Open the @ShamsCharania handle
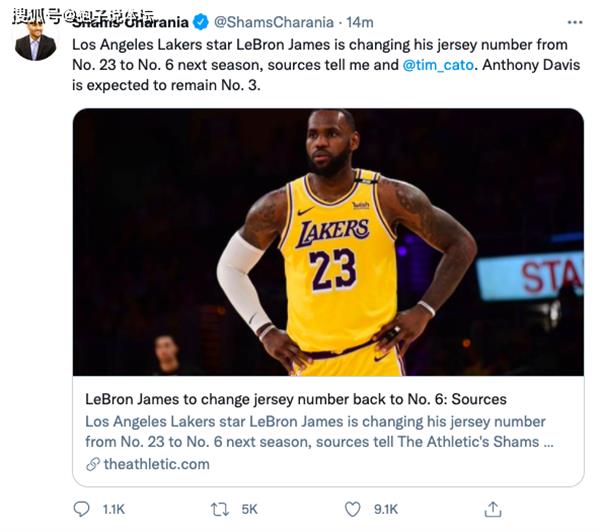Viewport: 600px width, 532px height. coord(274,22)
